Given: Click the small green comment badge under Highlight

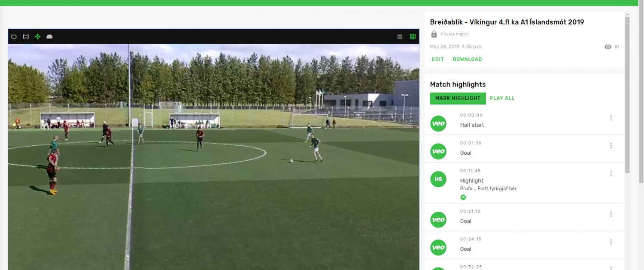Looking at the screenshot, I should click(x=463, y=197).
